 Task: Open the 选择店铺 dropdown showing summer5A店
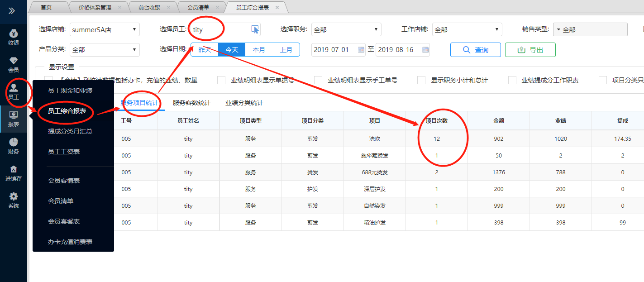coord(105,29)
